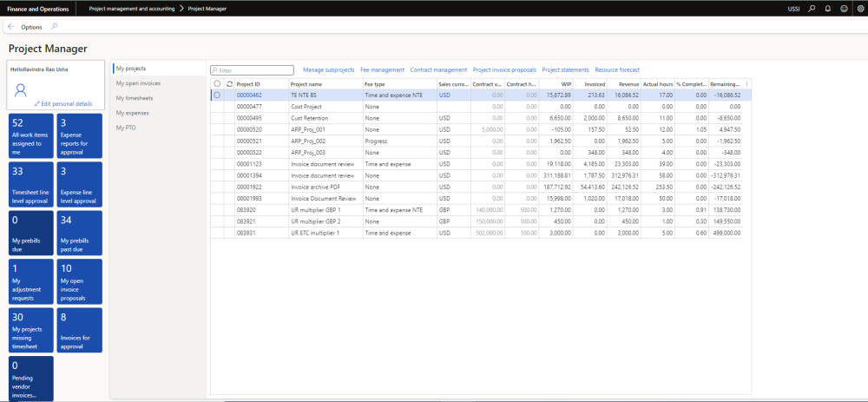Open the Options menu
This screenshot has height=402, width=868.
point(31,27)
